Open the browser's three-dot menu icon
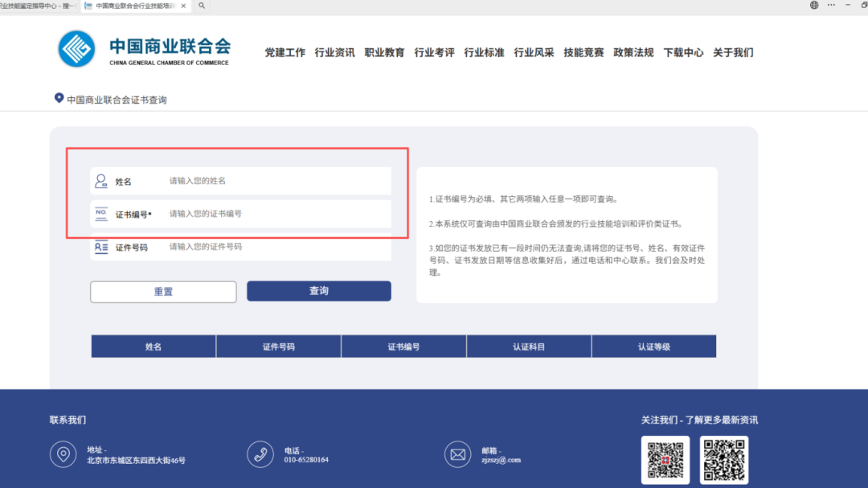The width and height of the screenshot is (868, 488). 830,5
